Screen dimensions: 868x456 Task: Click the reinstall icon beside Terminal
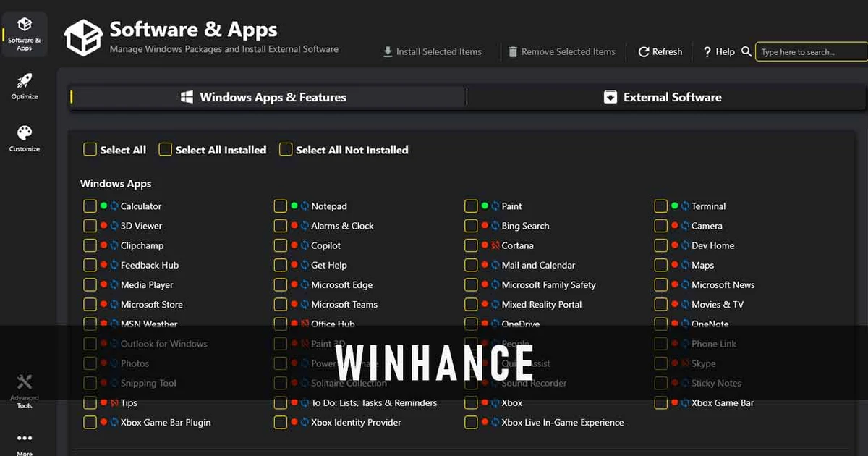(685, 206)
